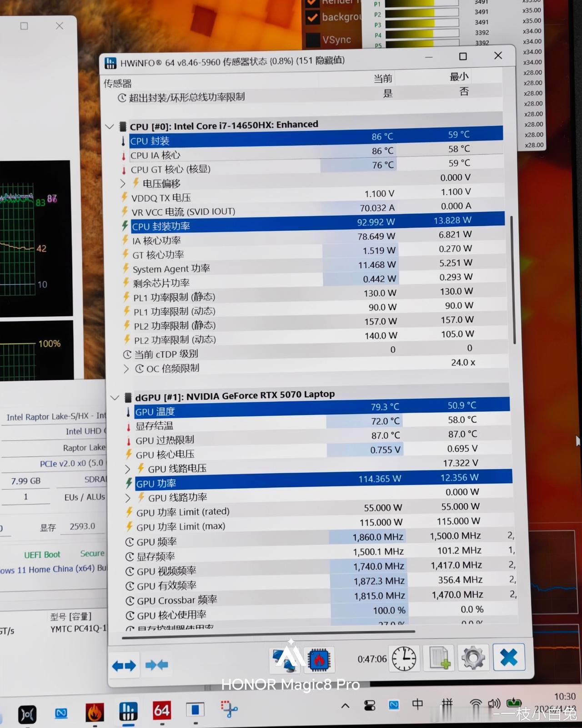
Task: Click the speaker volume icon in the tray
Action: 494,703
